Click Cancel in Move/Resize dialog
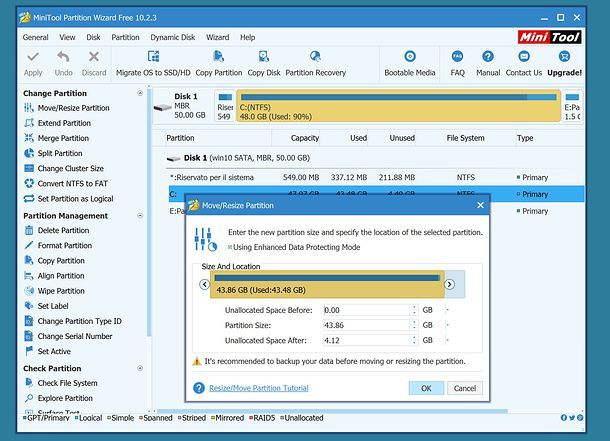This screenshot has width=610, height=441. pyautogui.click(x=465, y=388)
